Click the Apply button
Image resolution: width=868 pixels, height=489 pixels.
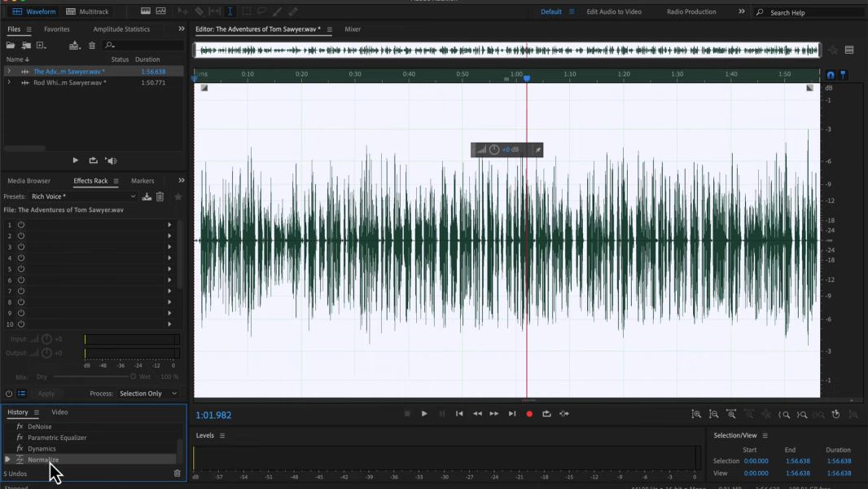(x=46, y=394)
